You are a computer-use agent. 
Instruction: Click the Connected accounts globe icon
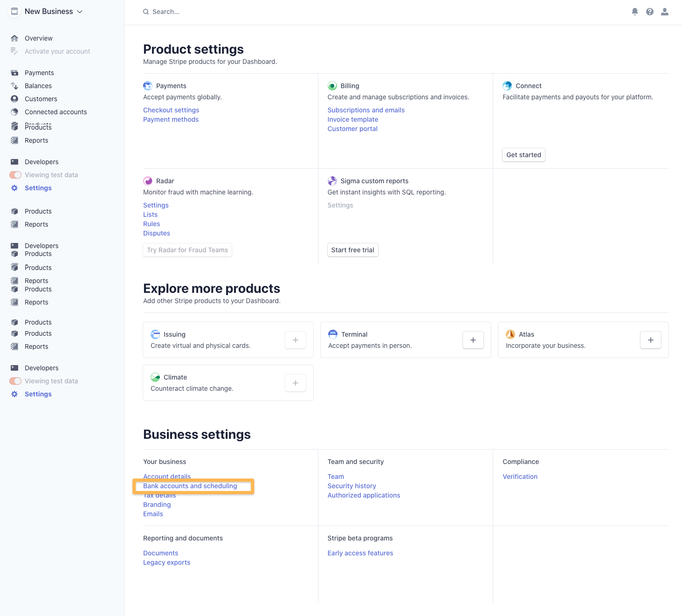(14, 112)
